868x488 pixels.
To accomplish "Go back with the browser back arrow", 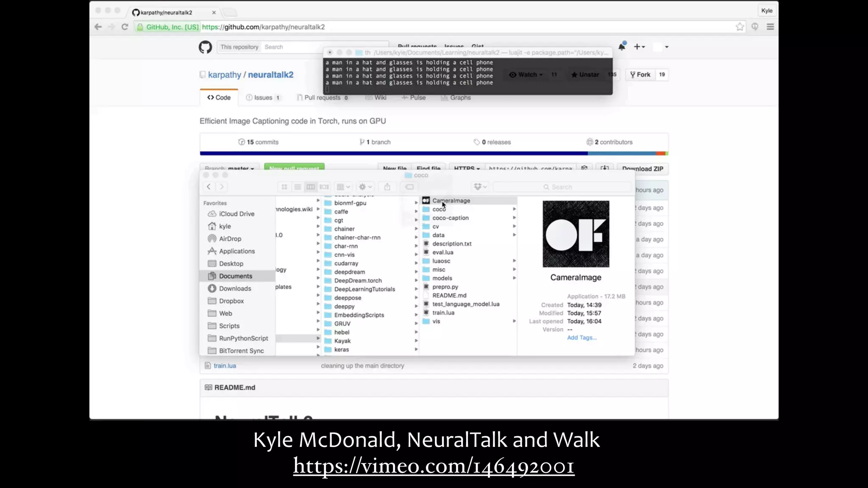I will click(x=98, y=27).
